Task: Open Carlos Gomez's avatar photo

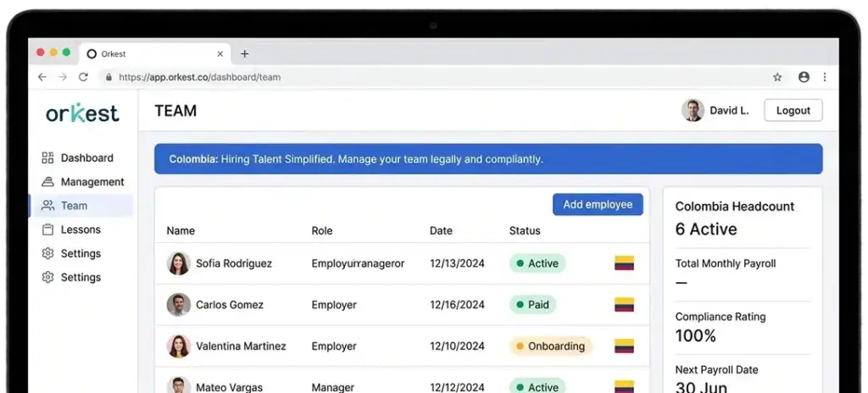Action: [179, 304]
